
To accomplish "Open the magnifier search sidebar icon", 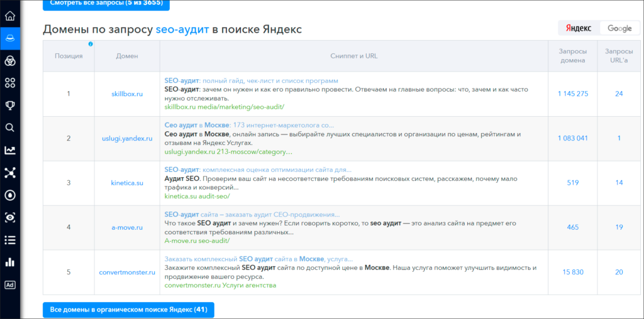I will click(10, 127).
